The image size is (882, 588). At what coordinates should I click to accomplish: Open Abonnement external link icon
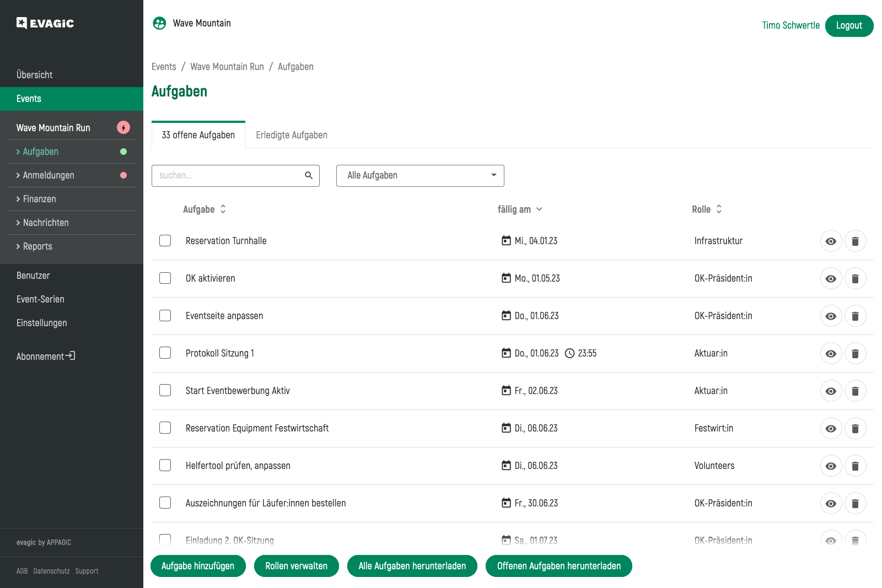pos(70,356)
